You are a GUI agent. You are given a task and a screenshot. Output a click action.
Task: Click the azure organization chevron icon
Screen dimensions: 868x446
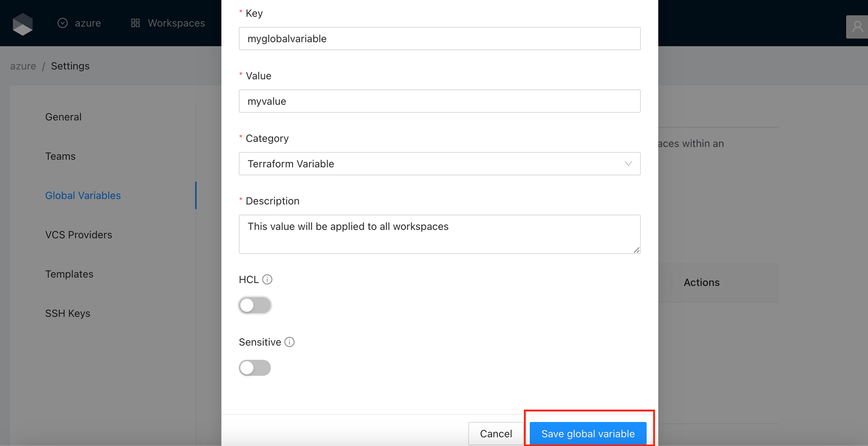pos(63,23)
